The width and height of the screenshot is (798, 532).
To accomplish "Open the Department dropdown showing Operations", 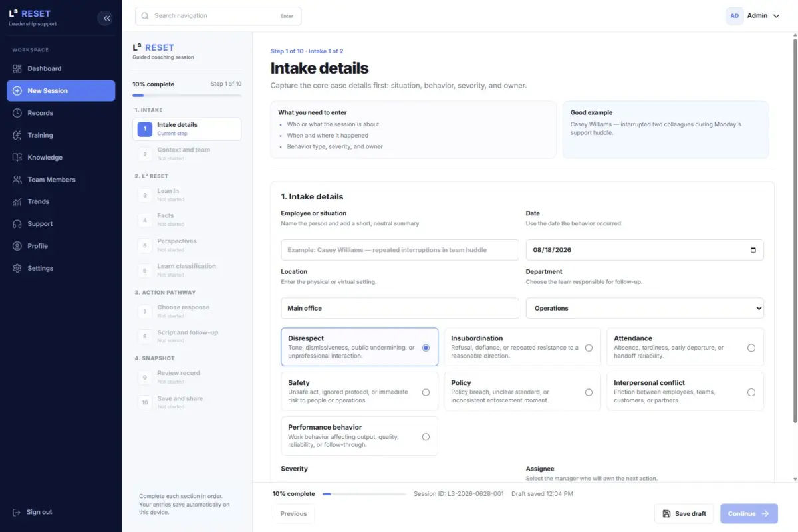I will pos(645,308).
